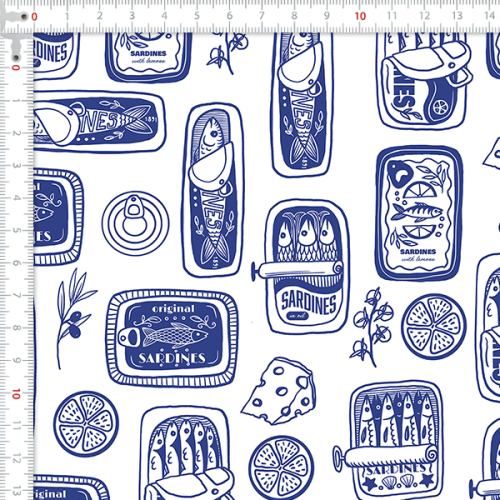
Task: Select the 'original SARDINES' striped-border tin
Action: (172, 338)
